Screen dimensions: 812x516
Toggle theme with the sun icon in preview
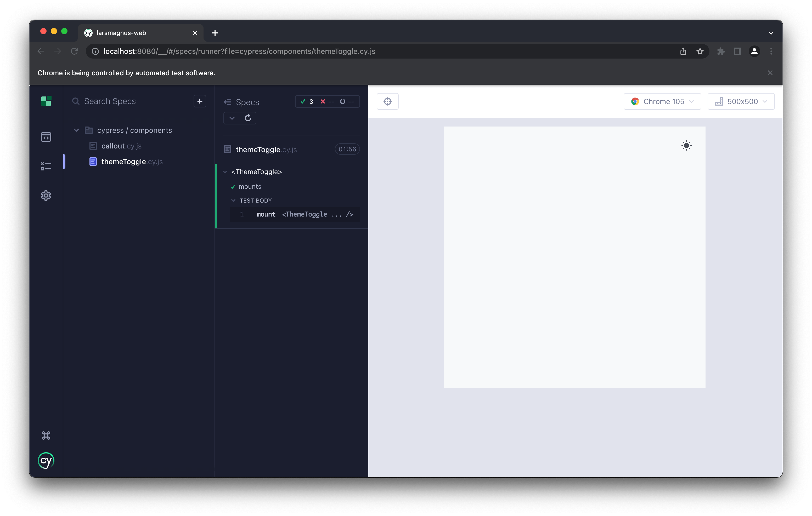click(x=686, y=145)
